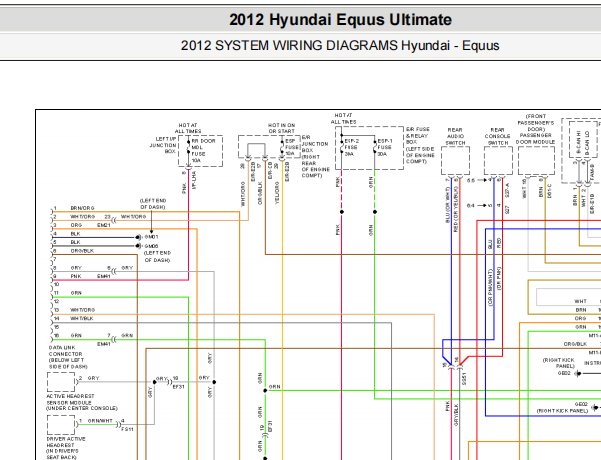
Task: Select the '2012 SYSTEM WIRING DIAGRAMS Hyundai - Equus' subtitle
Action: tap(340, 46)
